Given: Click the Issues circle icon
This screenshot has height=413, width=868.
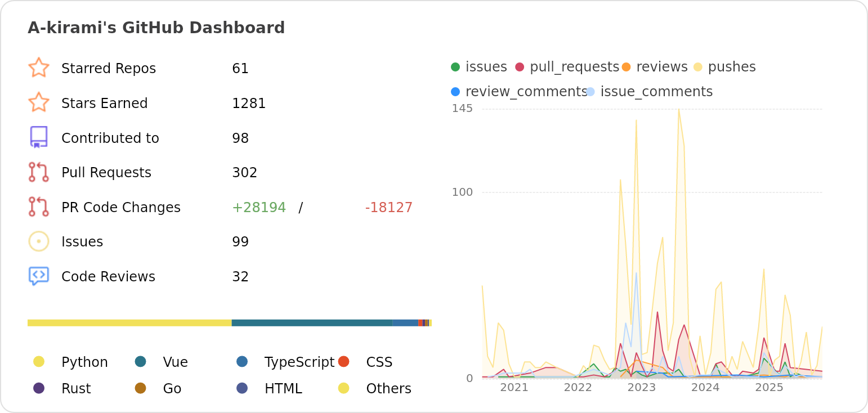Looking at the screenshot, I should (x=39, y=241).
